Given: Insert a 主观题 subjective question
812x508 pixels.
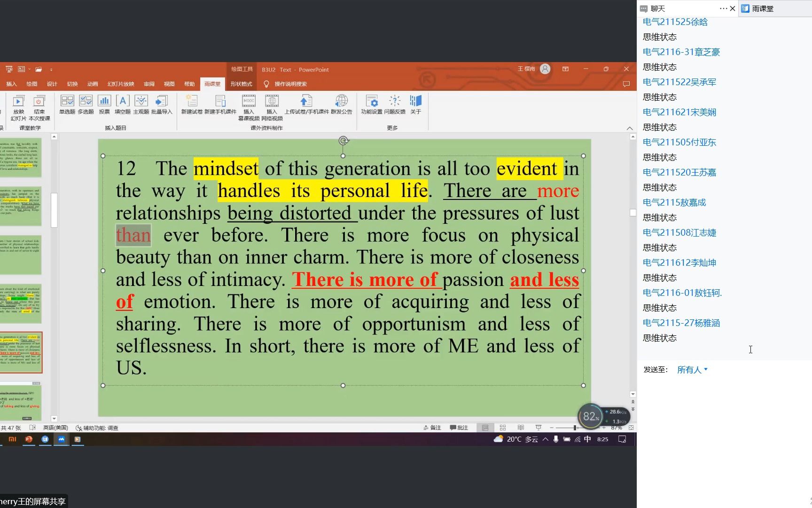Looking at the screenshot, I should point(141,104).
